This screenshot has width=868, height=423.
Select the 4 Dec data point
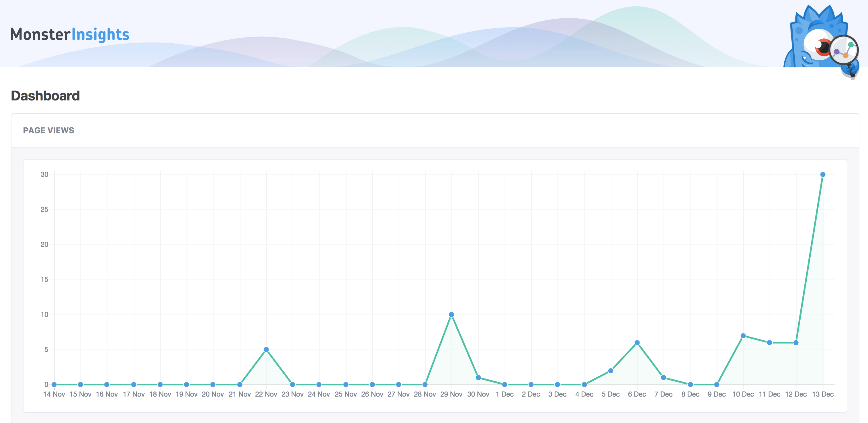(584, 385)
